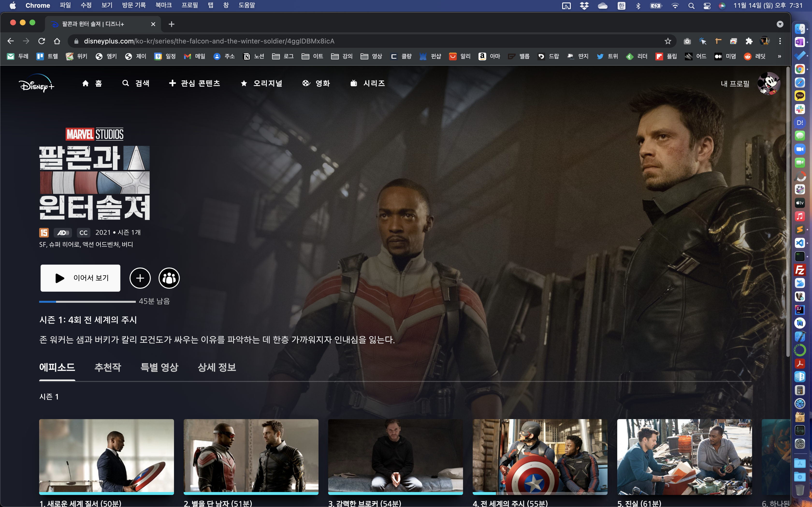Open Chrome tab search dropdown arrow
This screenshot has width=812, height=507.
coord(780,24)
